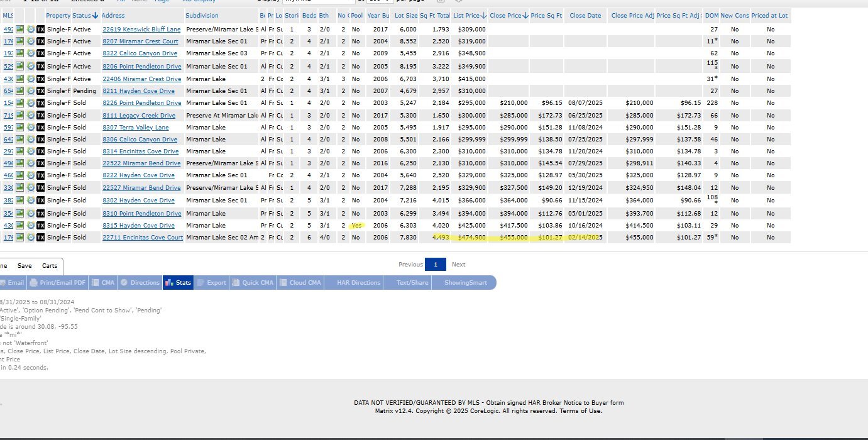This screenshot has width=868, height=440.
Task: Open TX tax icon for 8322 Calico Canyon Drive
Action: [x=40, y=54]
